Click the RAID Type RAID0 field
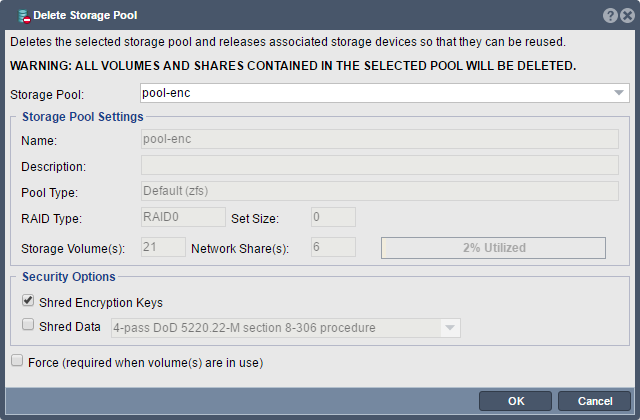640x420 pixels. [x=183, y=217]
